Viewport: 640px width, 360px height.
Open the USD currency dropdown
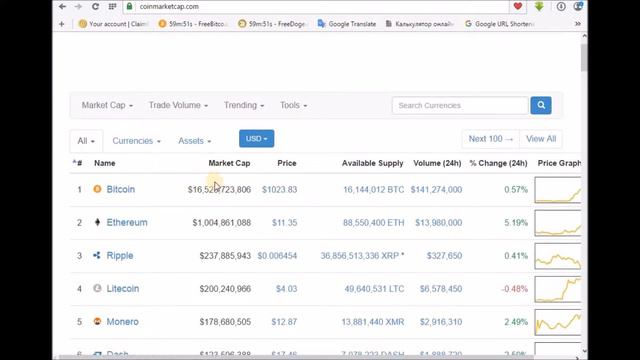tap(256, 139)
